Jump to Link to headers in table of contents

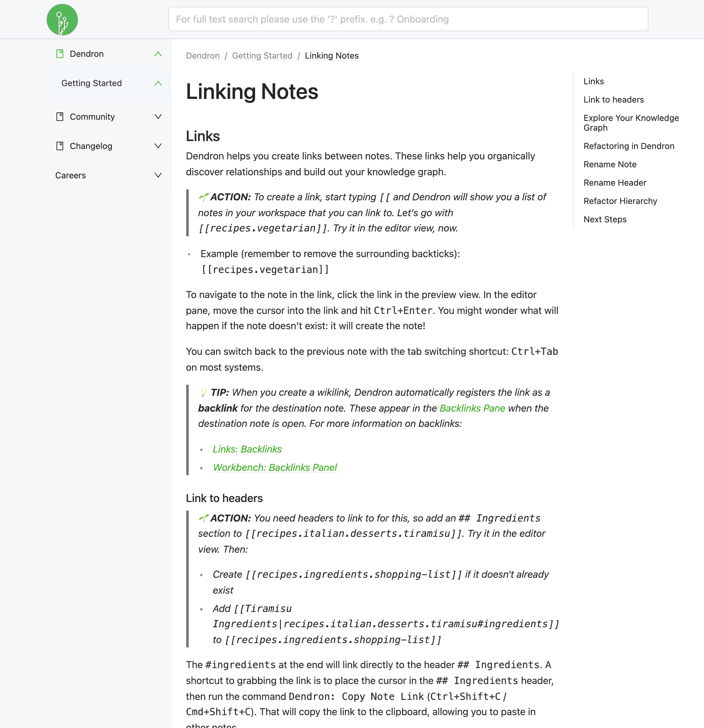[614, 100]
